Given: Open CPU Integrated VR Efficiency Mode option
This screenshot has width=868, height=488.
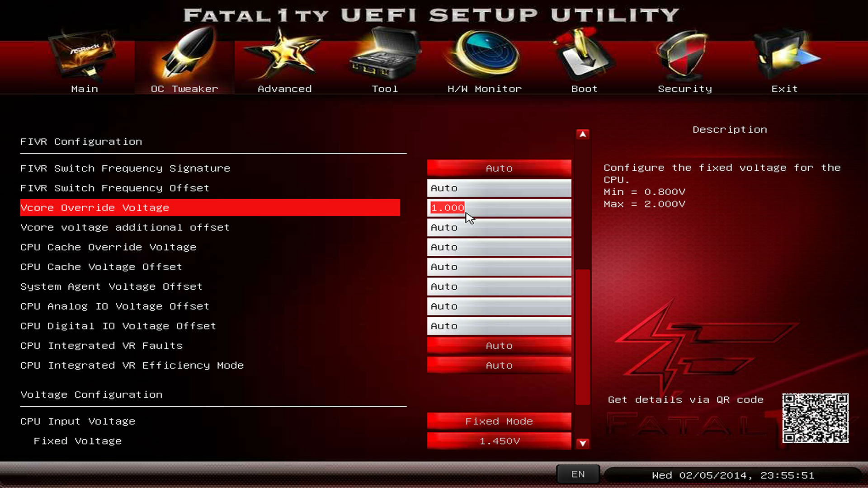Looking at the screenshot, I should coord(499,365).
